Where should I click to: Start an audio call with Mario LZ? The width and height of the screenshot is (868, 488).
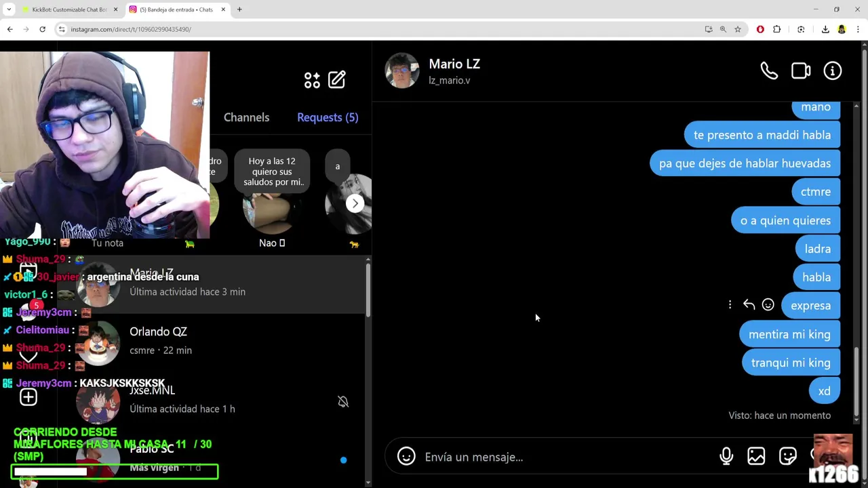(x=769, y=70)
